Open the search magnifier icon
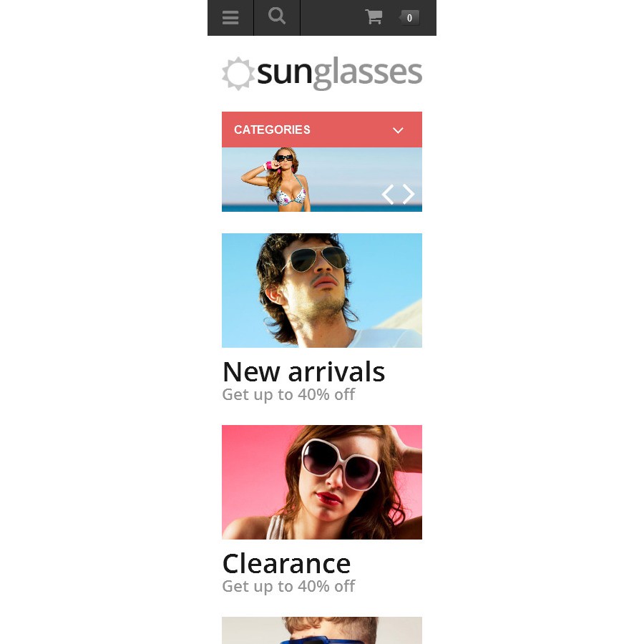Screen dimensions: 644x644 pyautogui.click(x=277, y=16)
